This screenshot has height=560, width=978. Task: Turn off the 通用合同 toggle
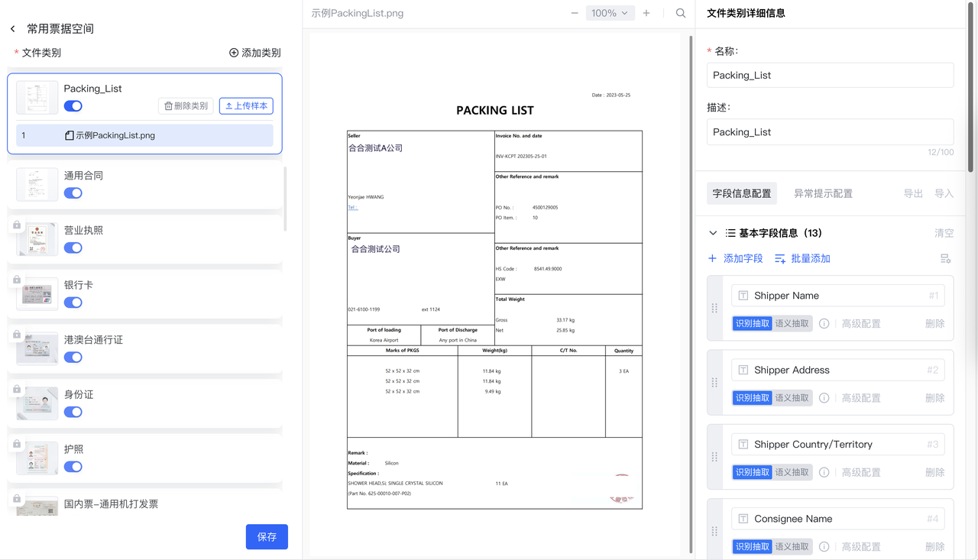coord(73,193)
